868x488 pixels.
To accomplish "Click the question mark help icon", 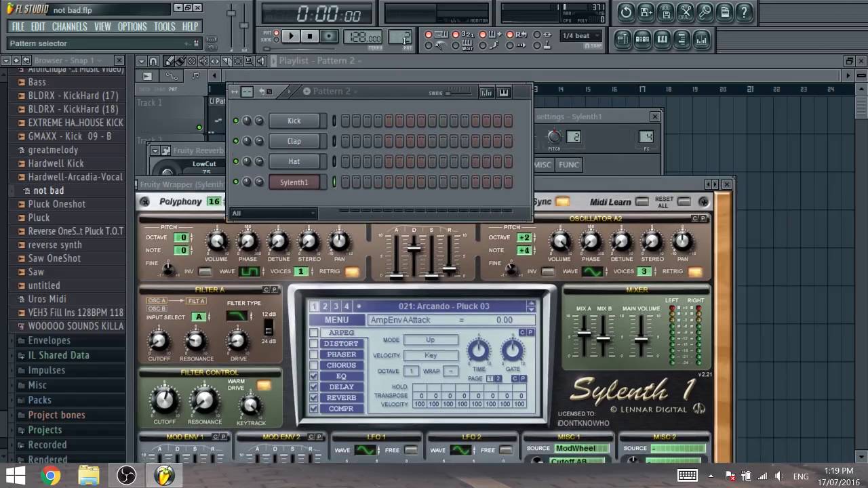I will (744, 12).
